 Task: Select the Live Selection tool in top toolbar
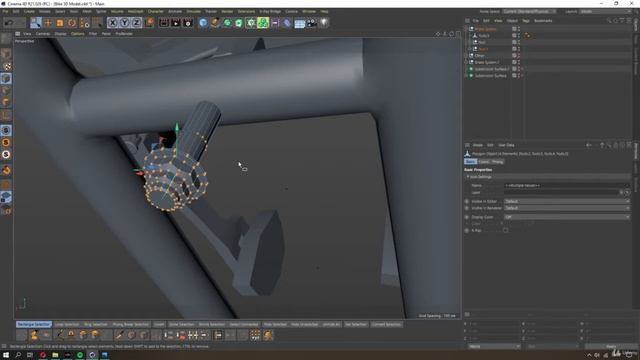tap(36, 23)
